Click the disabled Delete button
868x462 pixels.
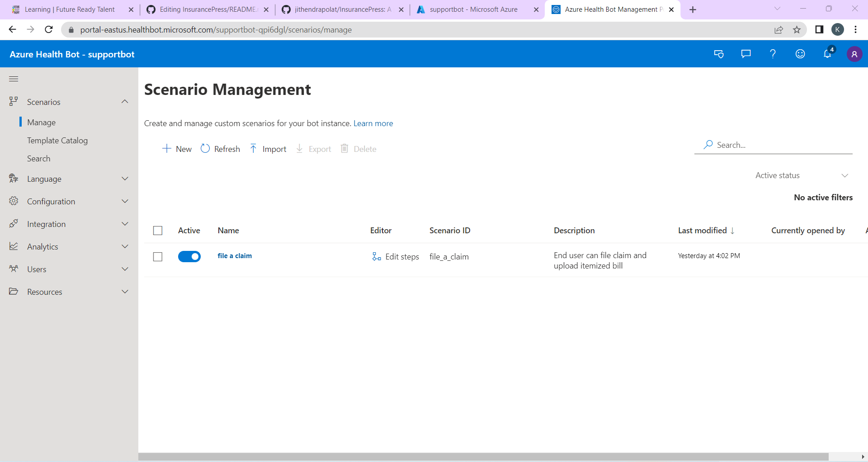click(x=359, y=149)
